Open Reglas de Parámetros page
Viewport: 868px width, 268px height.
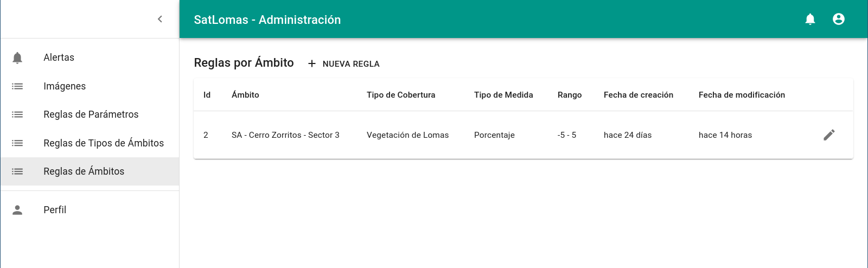coord(90,114)
